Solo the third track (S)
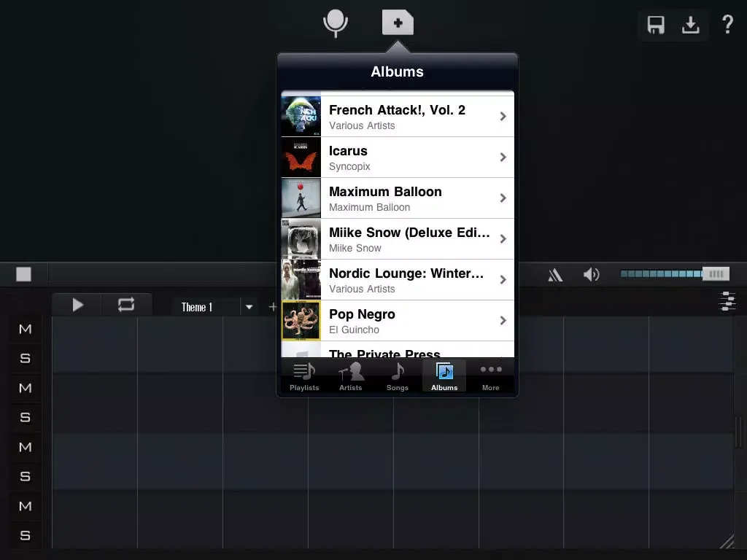Image resolution: width=747 pixels, height=560 pixels. point(26,476)
